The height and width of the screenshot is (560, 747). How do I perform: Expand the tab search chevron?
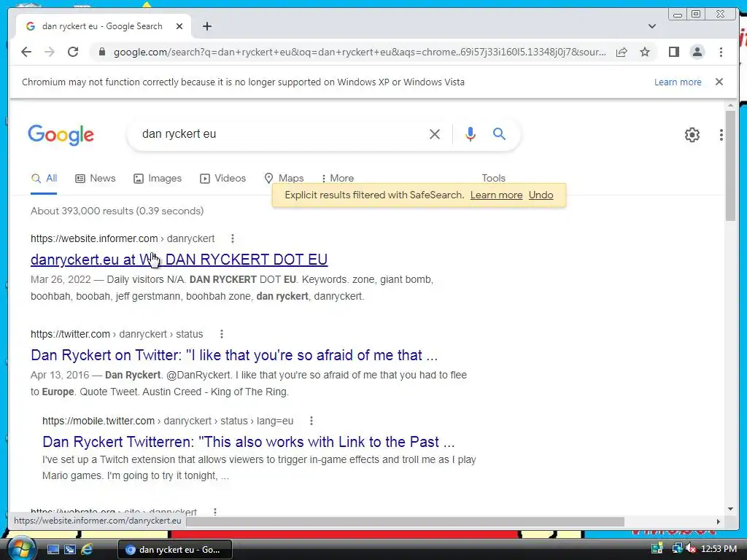click(x=652, y=26)
